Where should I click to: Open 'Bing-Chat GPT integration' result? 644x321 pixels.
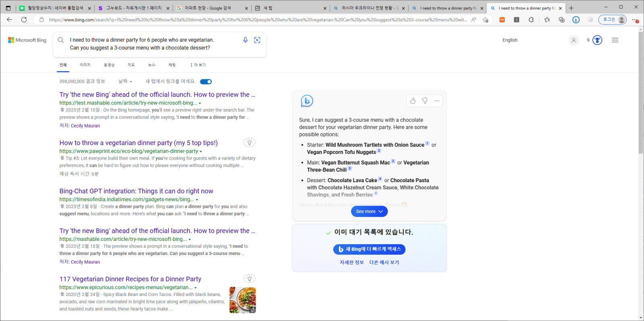point(136,191)
